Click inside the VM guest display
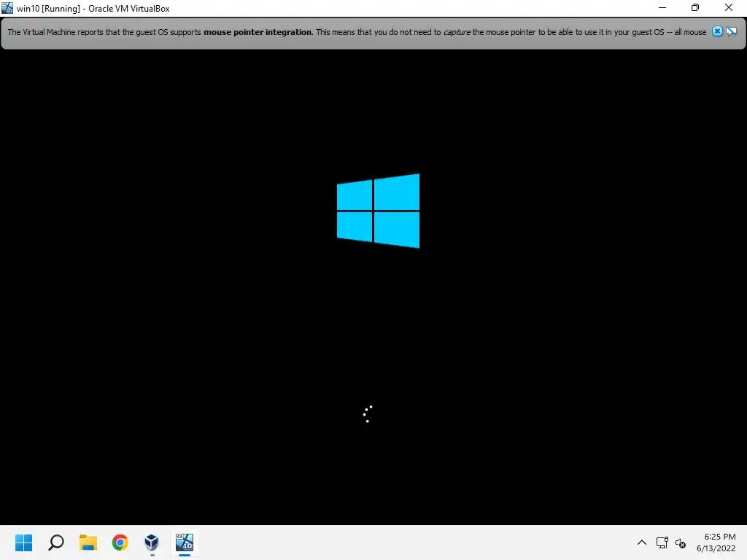 373,287
